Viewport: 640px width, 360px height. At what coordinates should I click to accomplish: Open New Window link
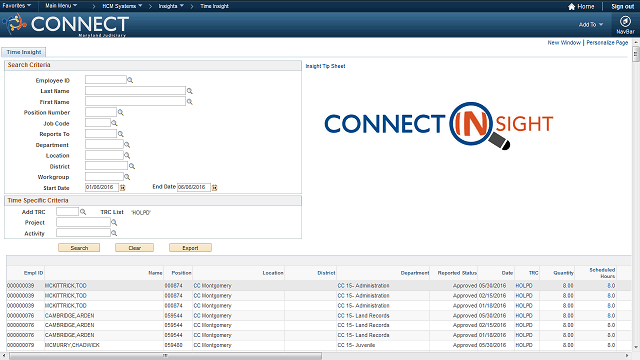click(564, 42)
